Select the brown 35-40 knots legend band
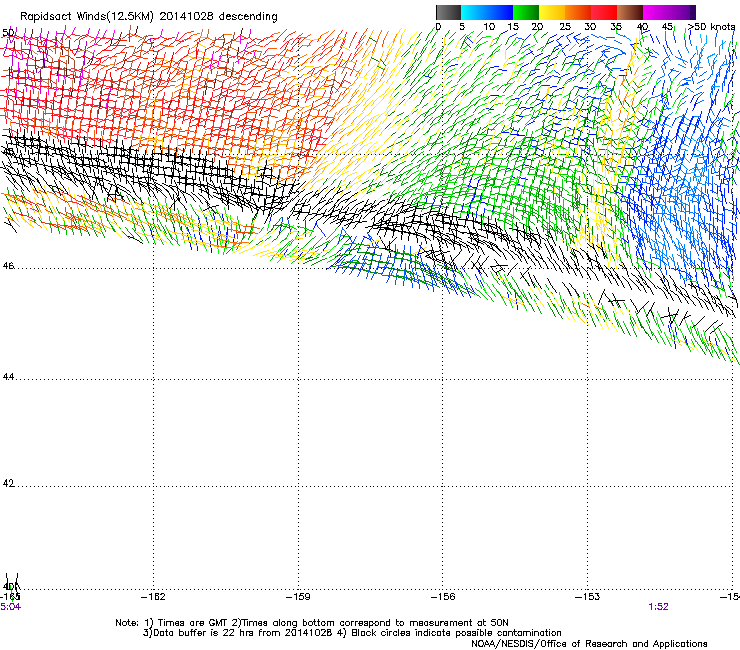The height and width of the screenshot is (650, 740). (x=630, y=12)
